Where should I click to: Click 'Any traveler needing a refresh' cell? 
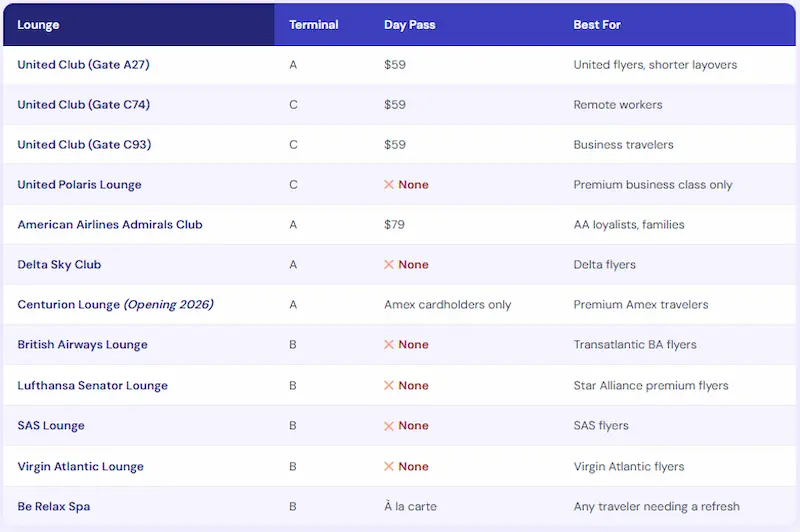[x=657, y=506]
